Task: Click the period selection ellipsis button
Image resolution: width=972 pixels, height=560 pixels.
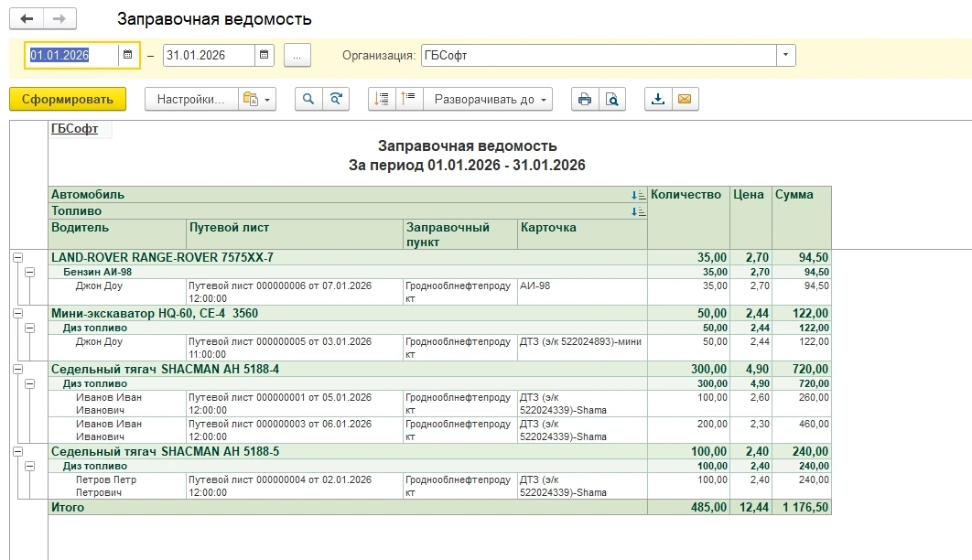Action: coord(297,55)
